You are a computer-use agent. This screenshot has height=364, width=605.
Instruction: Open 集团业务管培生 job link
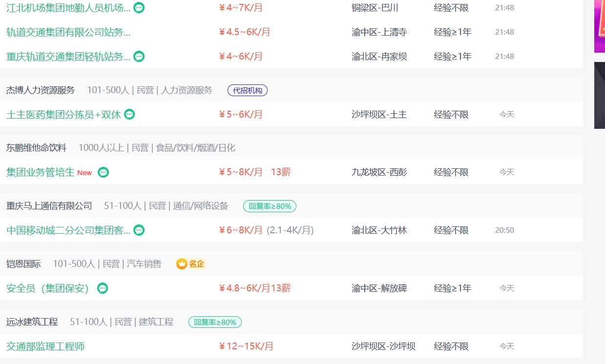coord(41,172)
